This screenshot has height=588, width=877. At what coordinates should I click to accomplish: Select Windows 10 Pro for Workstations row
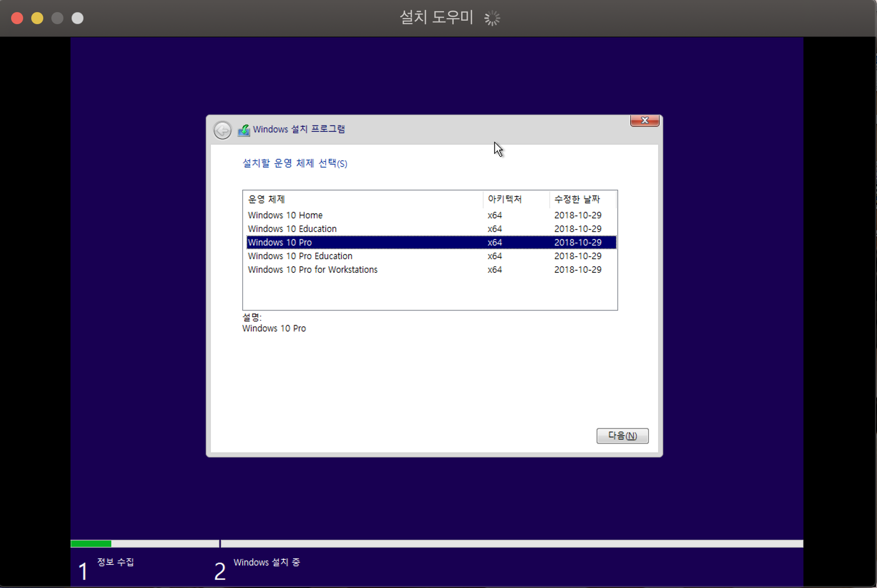click(431, 269)
